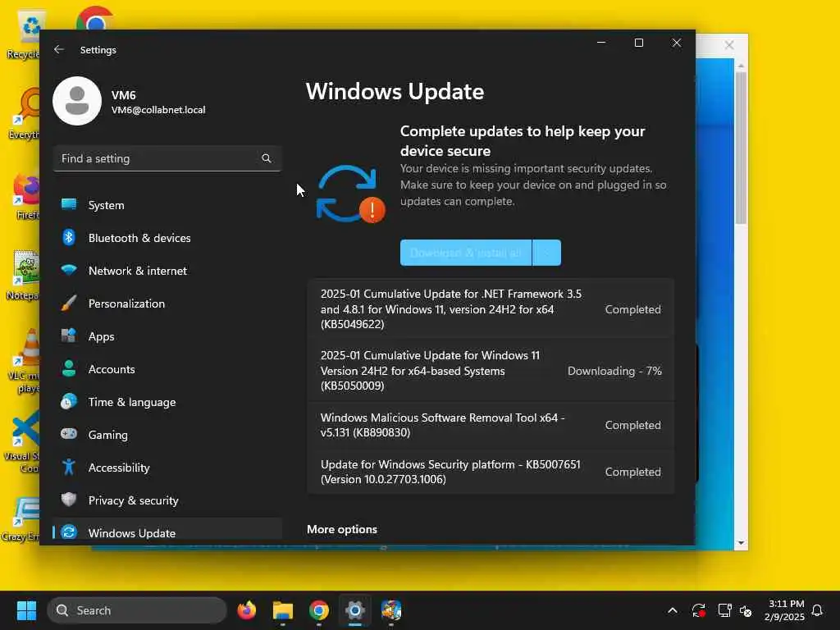Click the network display tray icon
The width and height of the screenshot is (840, 630).
tap(724, 610)
